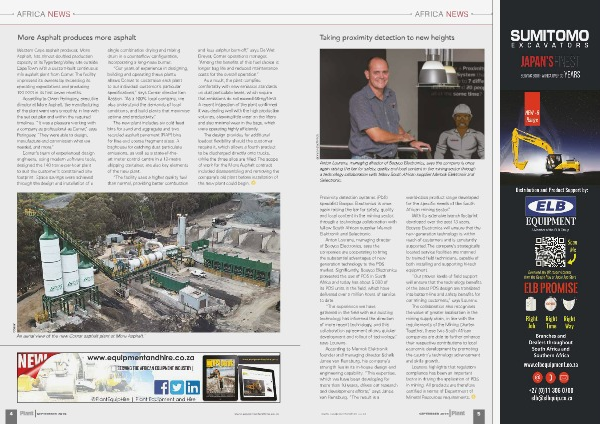Click the @PlantEquipHire handle text
The width and height of the screenshot is (600, 424).
coord(111,399)
